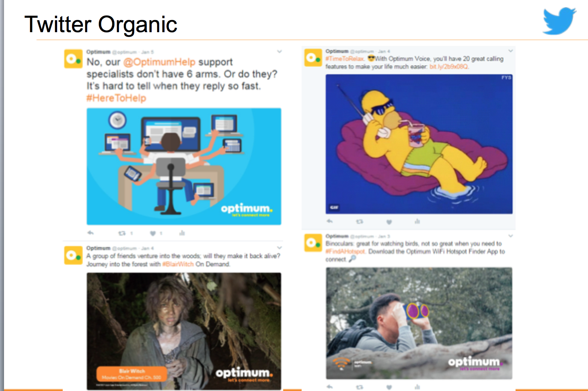
Task: View analytics of the HereToHelp tweet
Action: coord(182,233)
